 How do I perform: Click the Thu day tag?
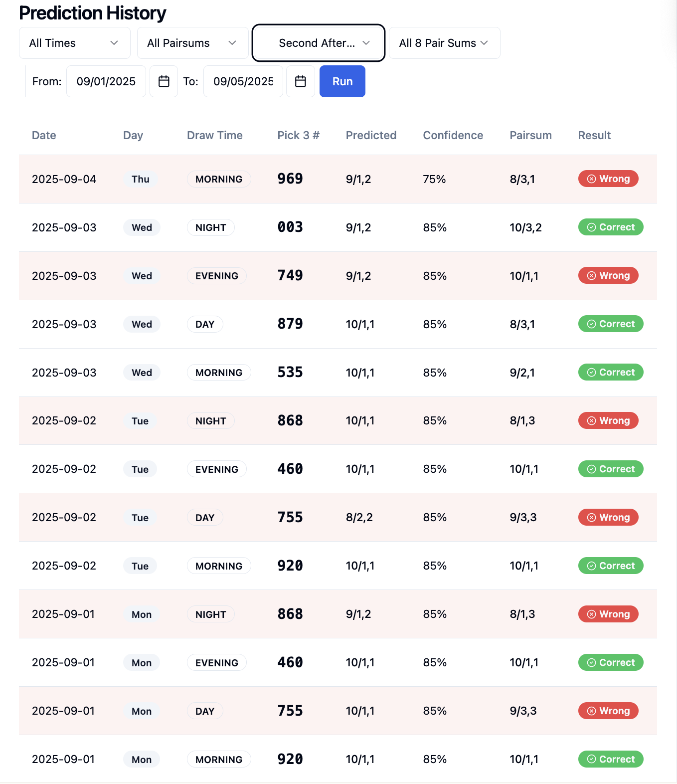coord(141,179)
